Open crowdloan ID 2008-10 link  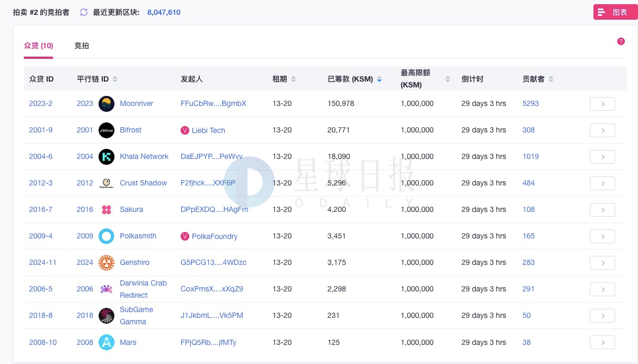pos(43,342)
